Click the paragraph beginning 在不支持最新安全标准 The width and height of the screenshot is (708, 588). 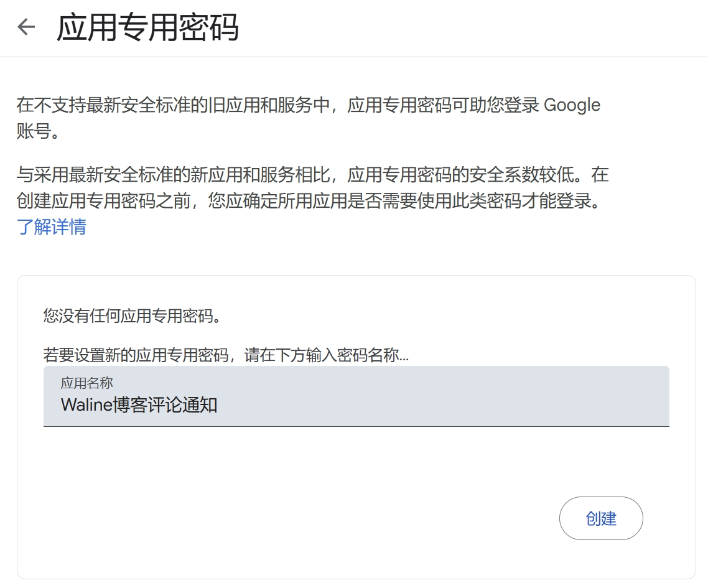309,118
